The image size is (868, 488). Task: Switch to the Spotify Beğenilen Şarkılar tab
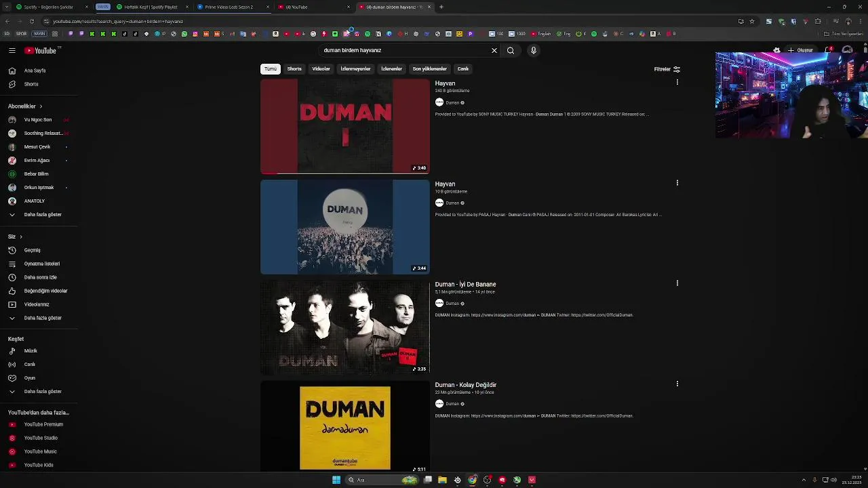(48, 7)
